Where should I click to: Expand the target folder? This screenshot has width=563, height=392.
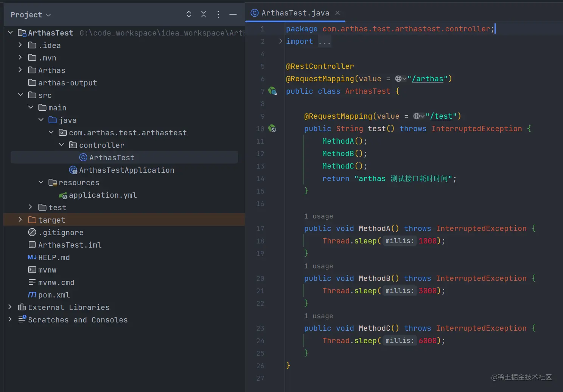(x=20, y=220)
